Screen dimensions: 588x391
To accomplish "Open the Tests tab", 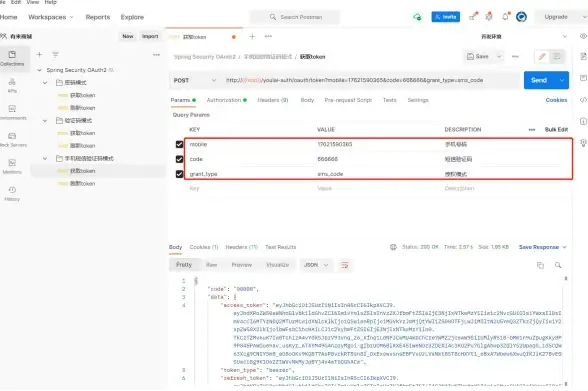I will [389, 100].
